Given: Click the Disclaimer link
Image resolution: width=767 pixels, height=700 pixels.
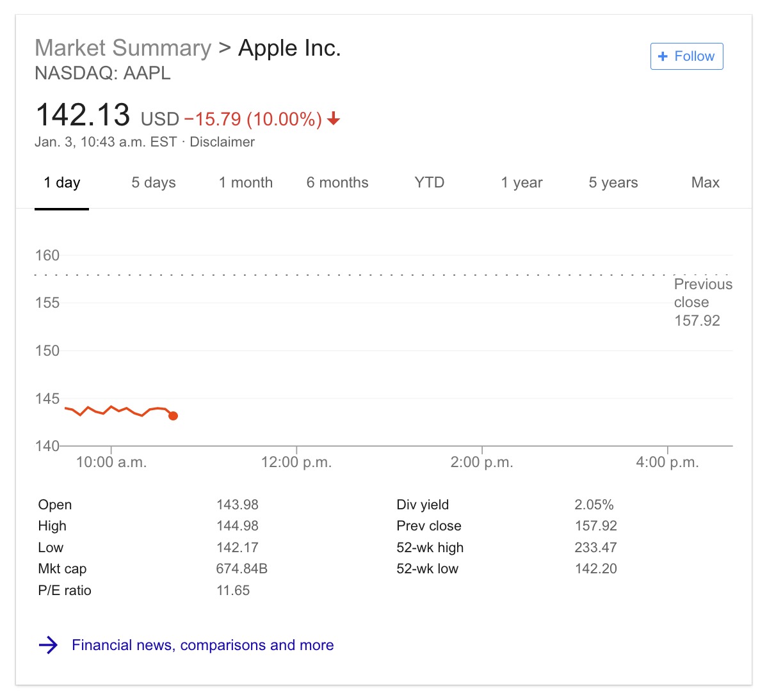Looking at the screenshot, I should [x=222, y=142].
